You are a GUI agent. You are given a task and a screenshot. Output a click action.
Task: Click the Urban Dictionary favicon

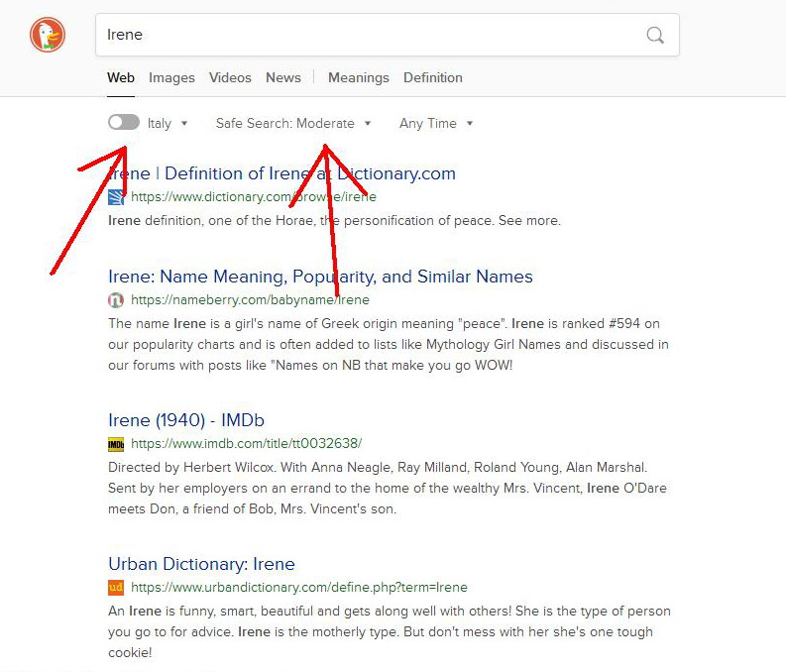pyautogui.click(x=116, y=588)
